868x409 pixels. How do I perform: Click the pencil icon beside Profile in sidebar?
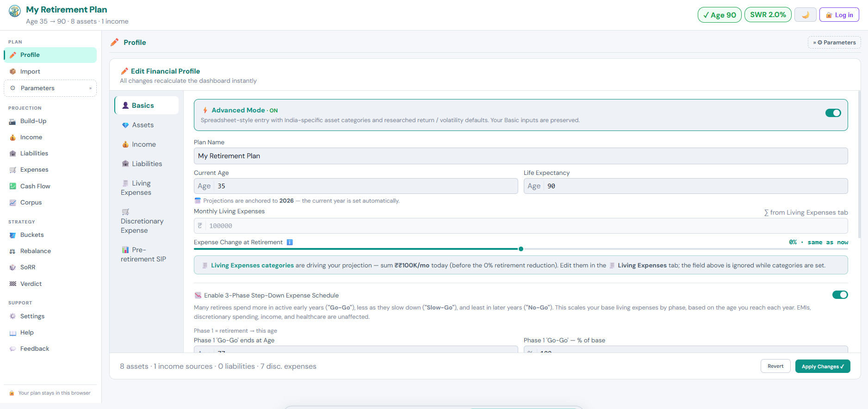click(x=13, y=55)
